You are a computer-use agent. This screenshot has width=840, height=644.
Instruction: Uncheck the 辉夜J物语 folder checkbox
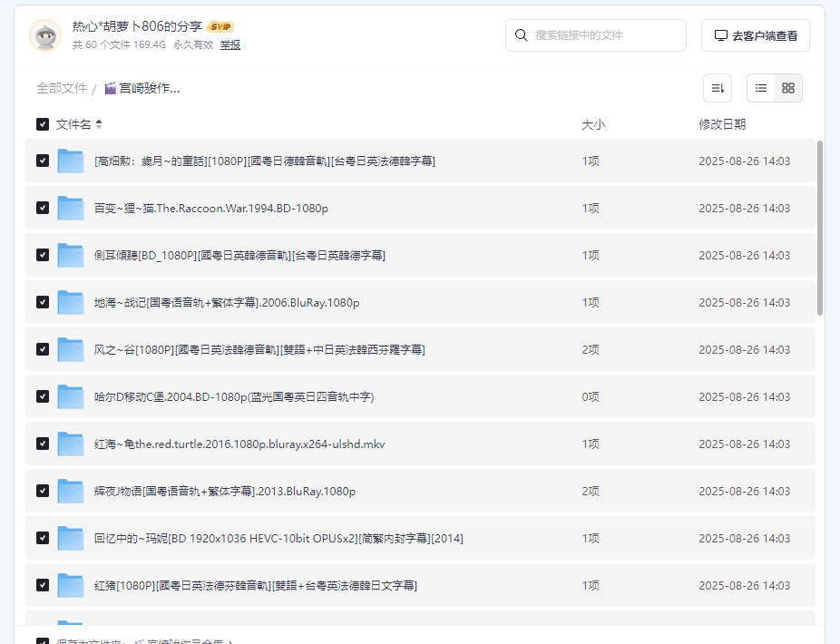(43, 491)
